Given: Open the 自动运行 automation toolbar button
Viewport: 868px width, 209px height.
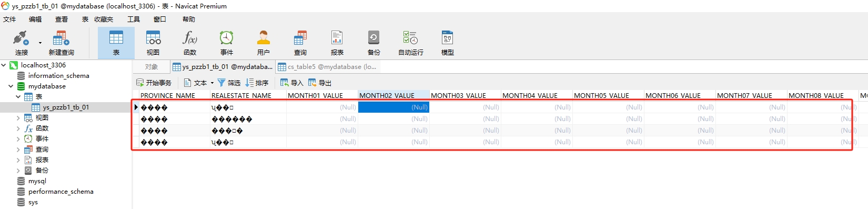Looking at the screenshot, I should (411, 43).
